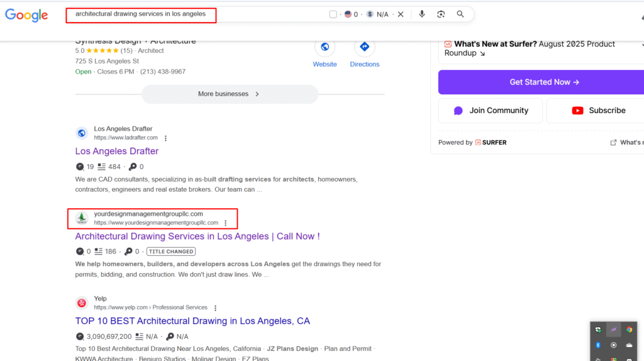The image size is (644, 361).
Task: Click traffic icon showing 3,090,697,200
Action: coord(80,336)
